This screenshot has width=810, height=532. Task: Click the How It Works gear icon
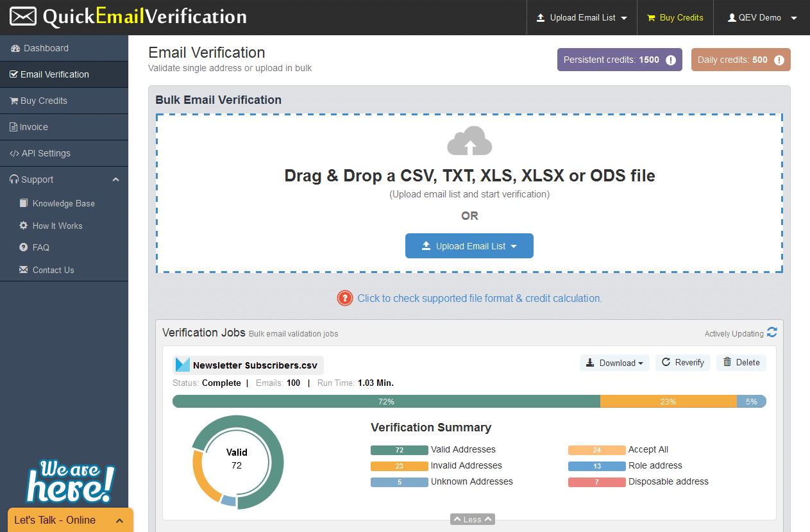[x=24, y=226]
